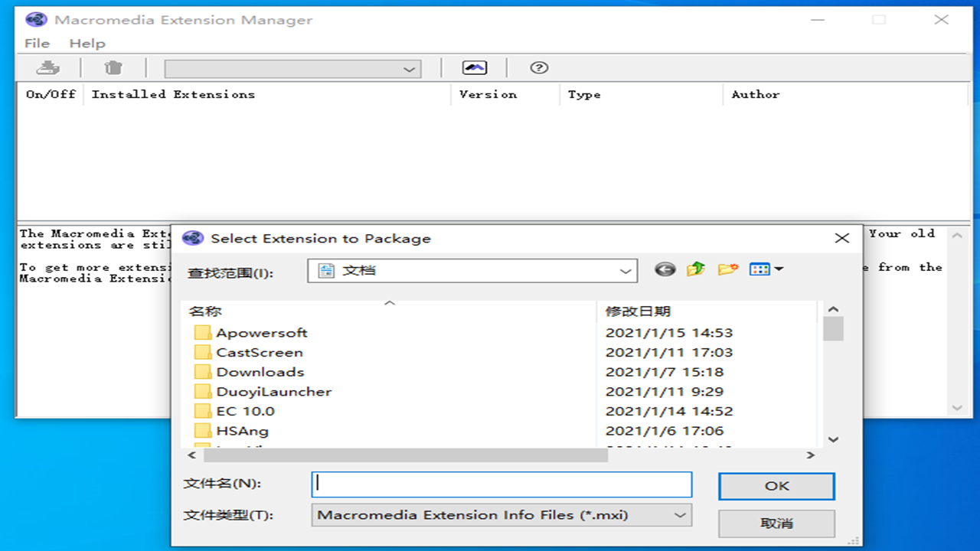The height and width of the screenshot is (551, 980).
Task: Click the Install New Extension toolbar icon
Action: pos(48,68)
